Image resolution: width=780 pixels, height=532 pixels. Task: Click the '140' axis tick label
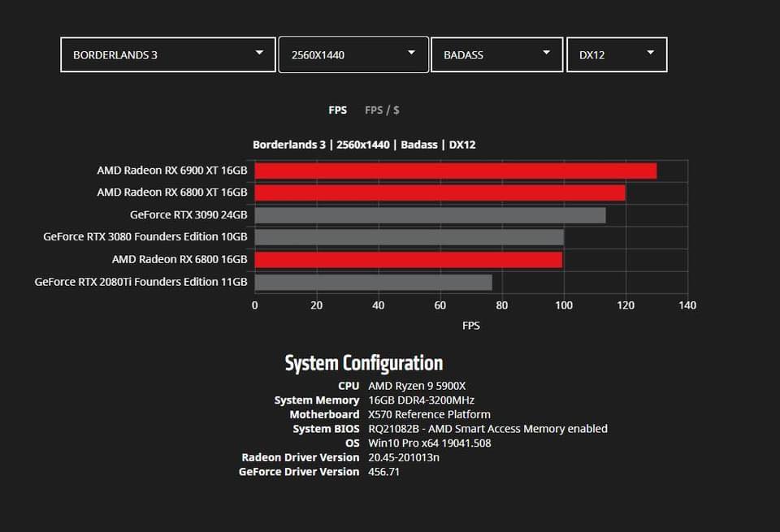point(687,305)
